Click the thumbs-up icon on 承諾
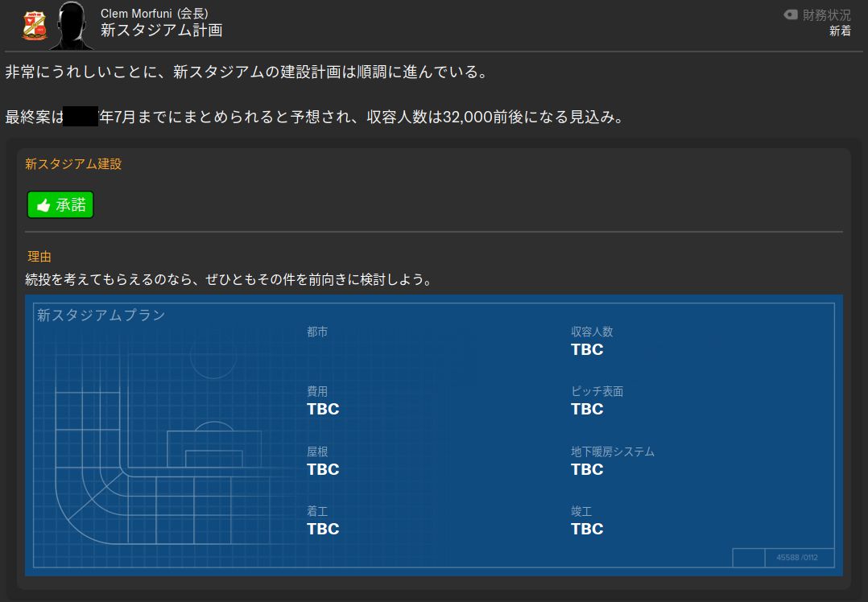Screen dimensions: 868x602 pyautogui.click(x=43, y=205)
